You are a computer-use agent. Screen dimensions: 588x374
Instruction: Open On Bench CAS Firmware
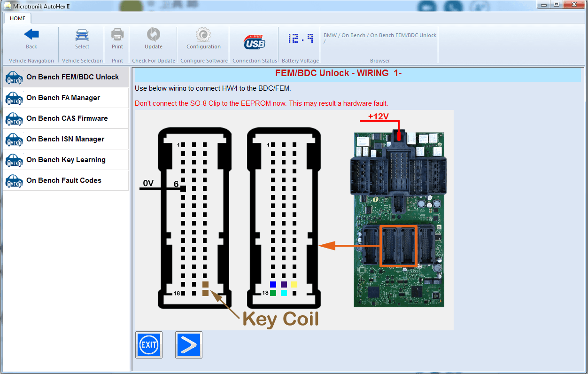pyautogui.click(x=66, y=118)
